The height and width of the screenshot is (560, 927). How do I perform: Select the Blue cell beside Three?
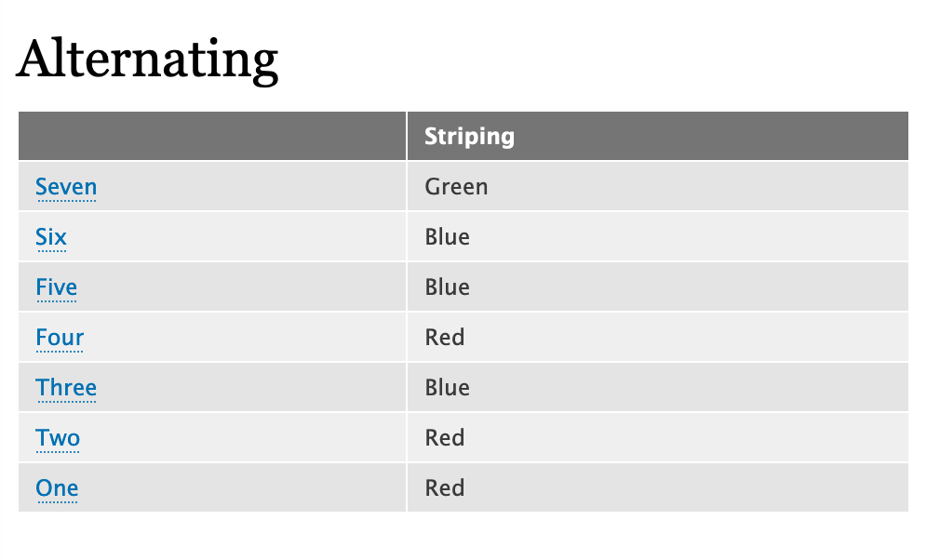446,387
